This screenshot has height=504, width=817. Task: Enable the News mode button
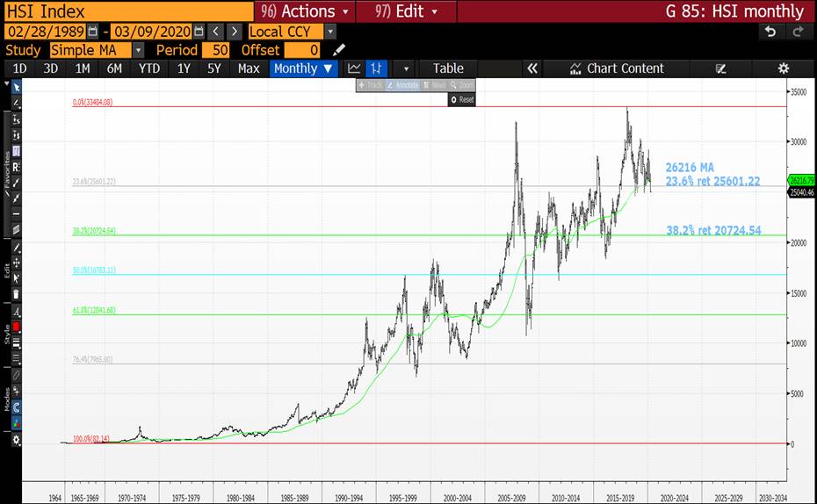435,85
